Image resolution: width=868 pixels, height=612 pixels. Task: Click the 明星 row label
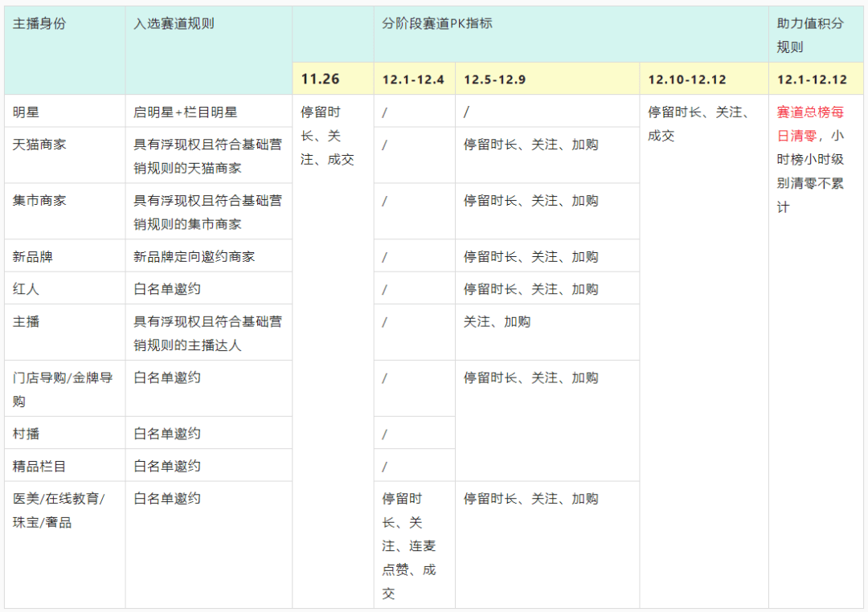coord(26,112)
